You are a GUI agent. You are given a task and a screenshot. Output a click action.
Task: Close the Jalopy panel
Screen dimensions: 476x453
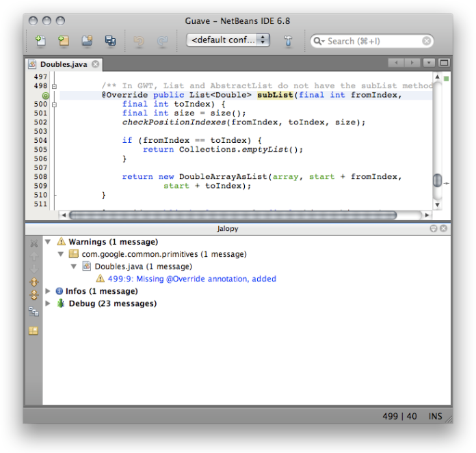coord(444,228)
